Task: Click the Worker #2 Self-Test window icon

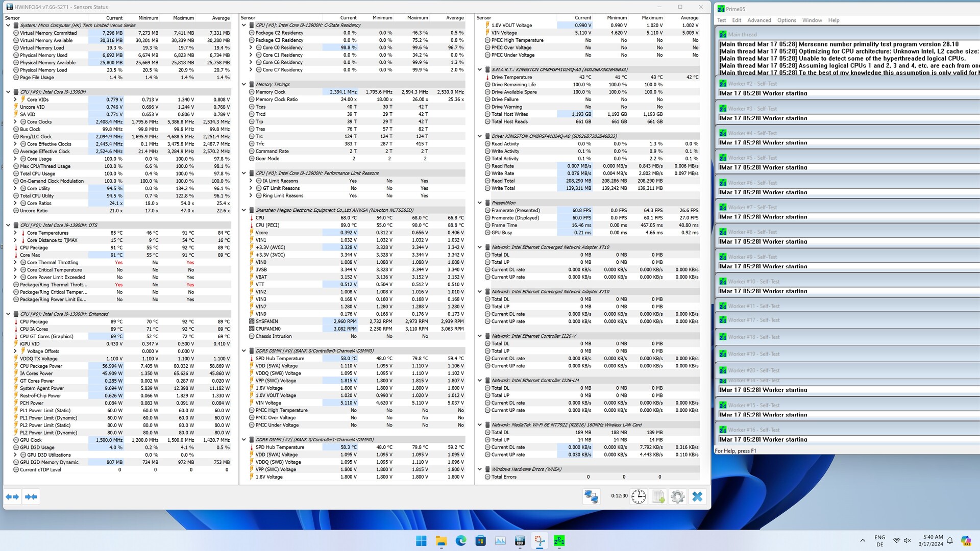Action: (723, 84)
